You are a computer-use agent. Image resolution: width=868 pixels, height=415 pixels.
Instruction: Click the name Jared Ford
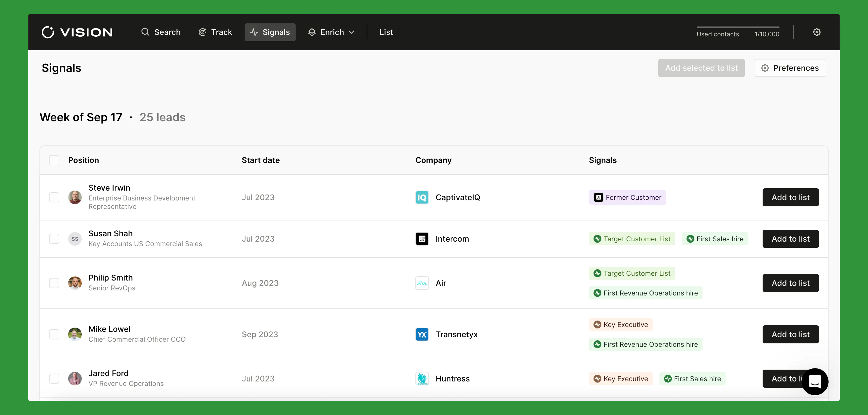click(x=108, y=373)
